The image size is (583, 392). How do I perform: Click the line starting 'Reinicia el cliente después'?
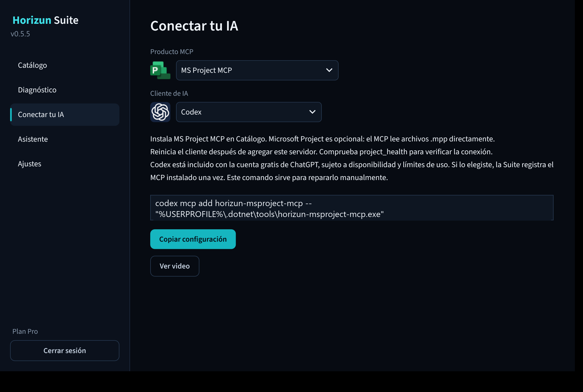[x=321, y=152]
